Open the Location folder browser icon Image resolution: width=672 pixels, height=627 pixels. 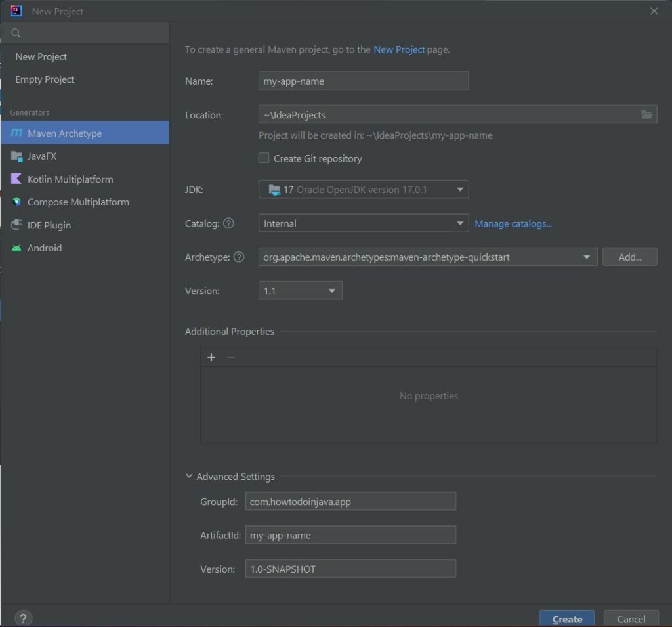(647, 114)
